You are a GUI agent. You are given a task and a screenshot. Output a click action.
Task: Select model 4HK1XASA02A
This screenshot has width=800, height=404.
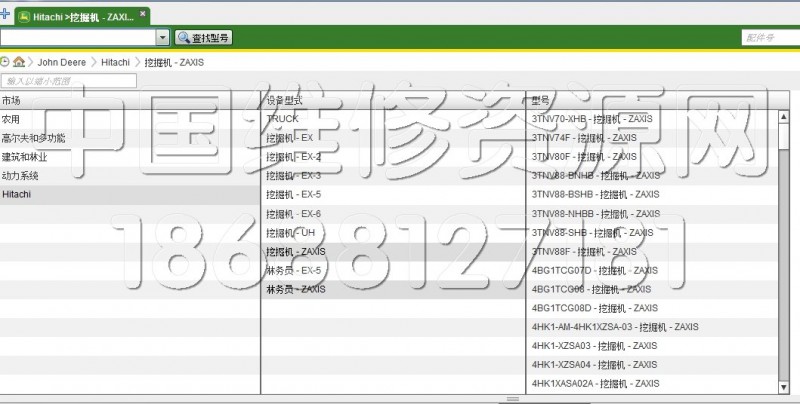[652, 384]
